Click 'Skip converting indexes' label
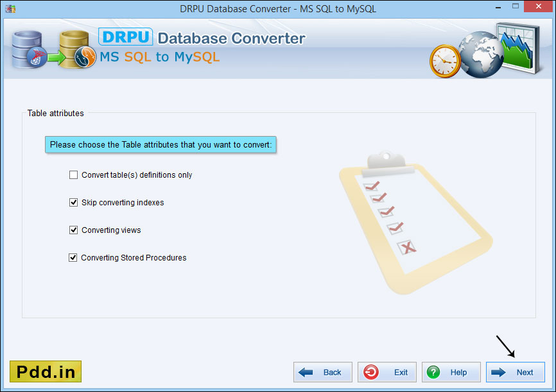This screenshot has width=556, height=392. [x=123, y=202]
